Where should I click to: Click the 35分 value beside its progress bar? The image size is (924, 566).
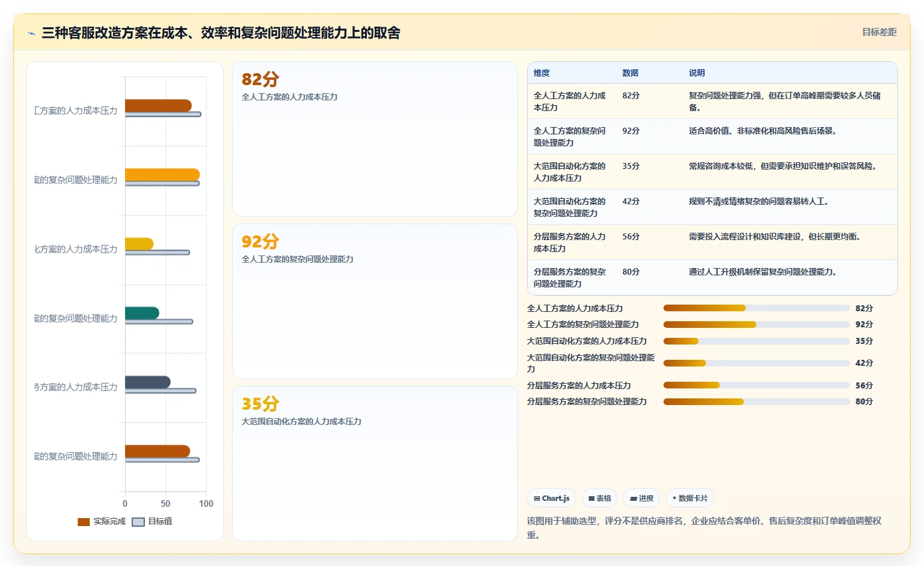pos(864,341)
